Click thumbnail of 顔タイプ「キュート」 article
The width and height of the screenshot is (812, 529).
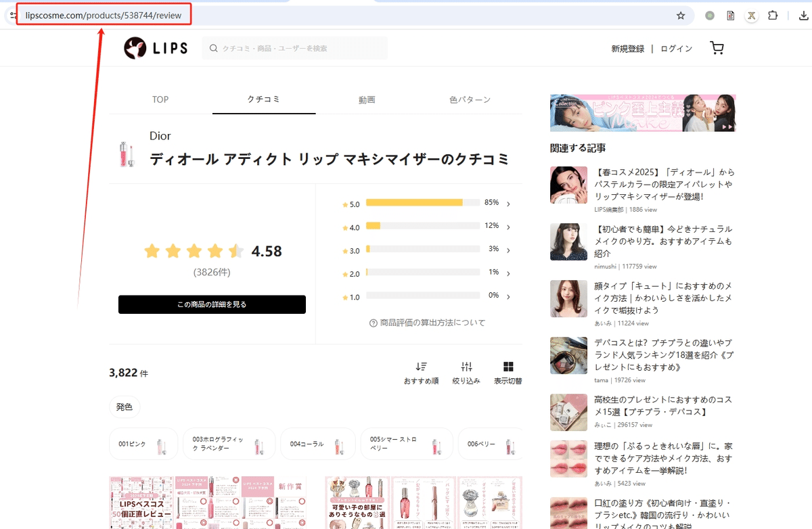568,298
